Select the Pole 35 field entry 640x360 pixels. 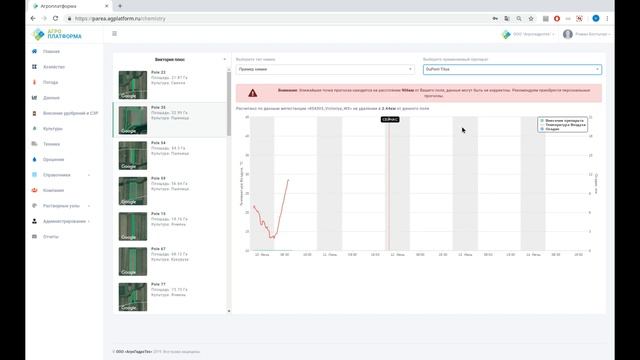(x=169, y=120)
